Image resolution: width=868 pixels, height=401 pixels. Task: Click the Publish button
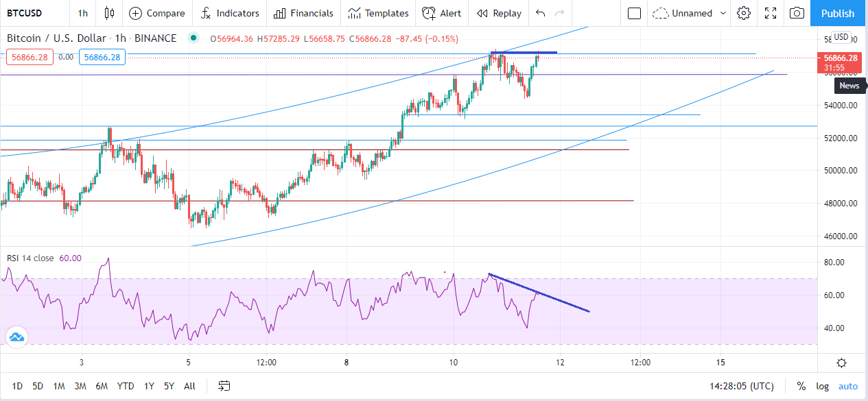click(x=838, y=13)
